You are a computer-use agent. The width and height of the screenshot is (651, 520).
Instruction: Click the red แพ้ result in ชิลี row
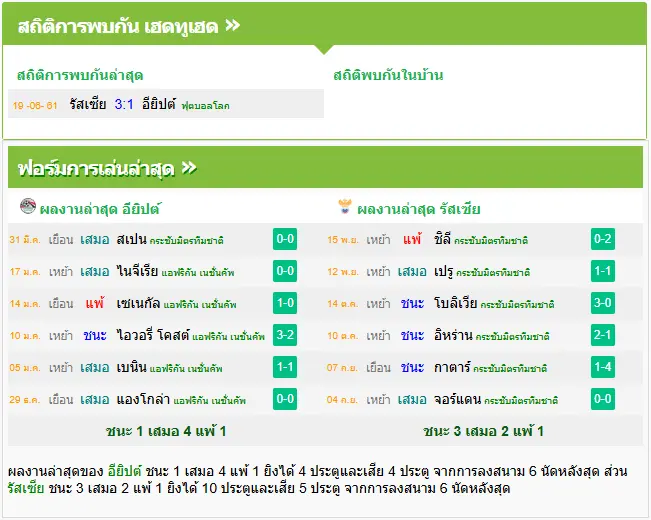pos(412,239)
